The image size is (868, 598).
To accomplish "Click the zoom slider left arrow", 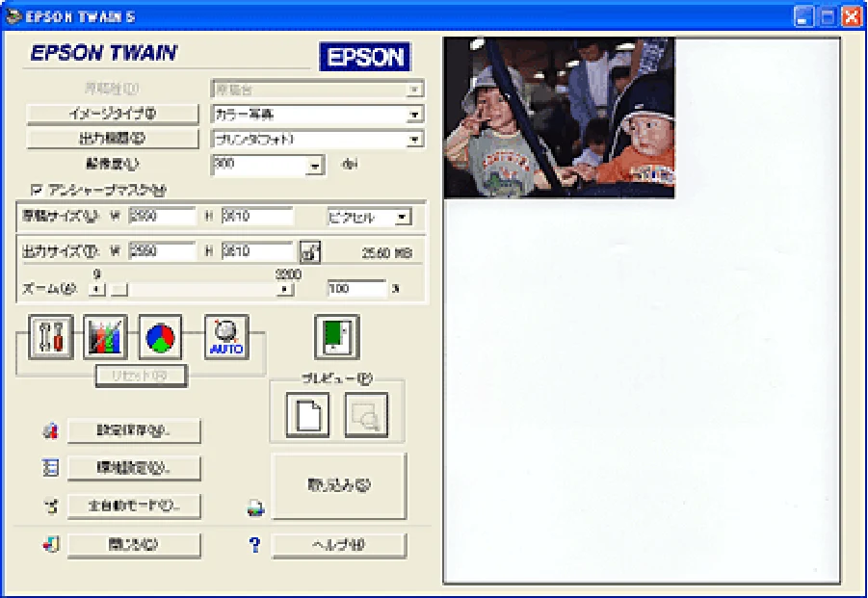I will pyautogui.click(x=97, y=289).
